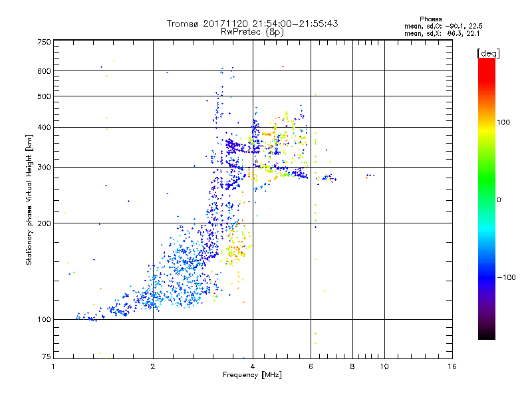
Task: Click the 'Stationary phase Virtual Height [km]' axis title
Action: coord(29,200)
